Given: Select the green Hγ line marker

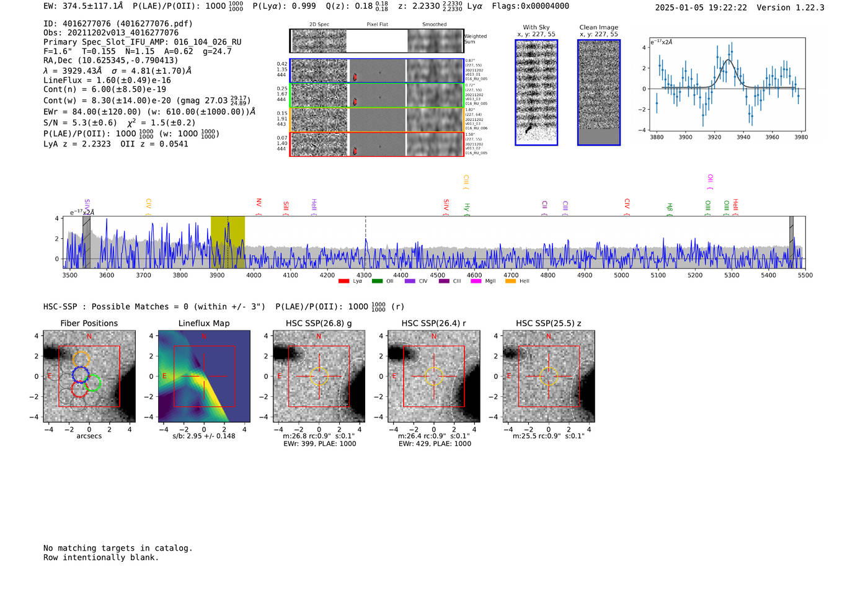Looking at the screenshot, I should pyautogui.click(x=467, y=209).
